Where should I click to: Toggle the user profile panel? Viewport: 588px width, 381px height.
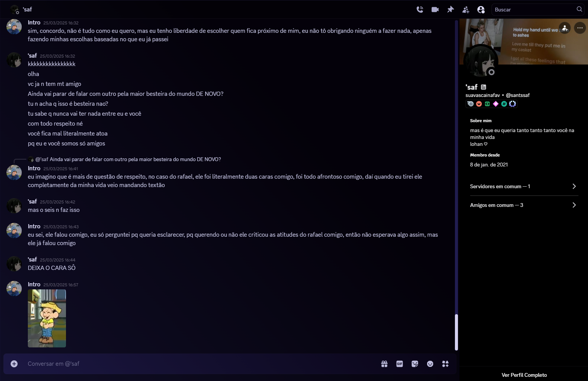481,10
